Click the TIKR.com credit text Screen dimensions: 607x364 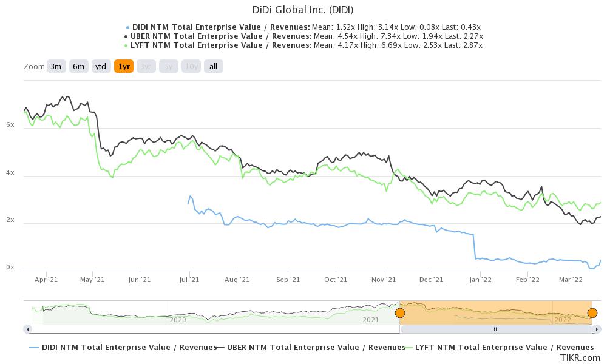(x=580, y=358)
